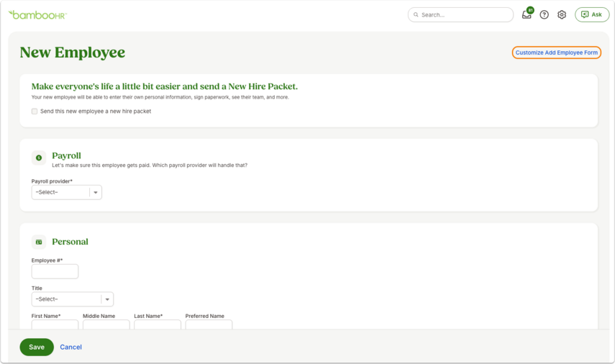Click the Payroll section heading
Image resolution: width=615 pixels, height=364 pixels.
pyautogui.click(x=67, y=155)
